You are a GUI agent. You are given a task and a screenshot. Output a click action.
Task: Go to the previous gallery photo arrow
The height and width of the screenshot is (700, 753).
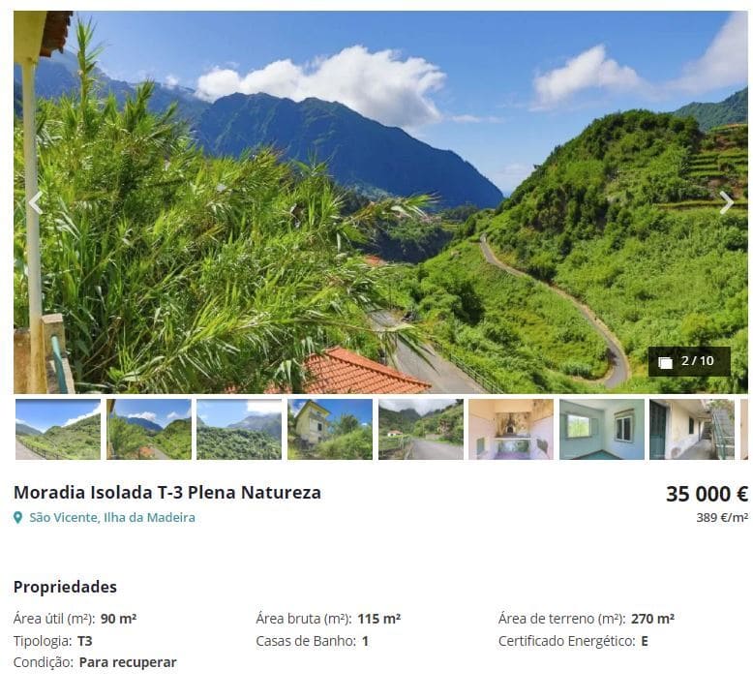[x=36, y=202]
